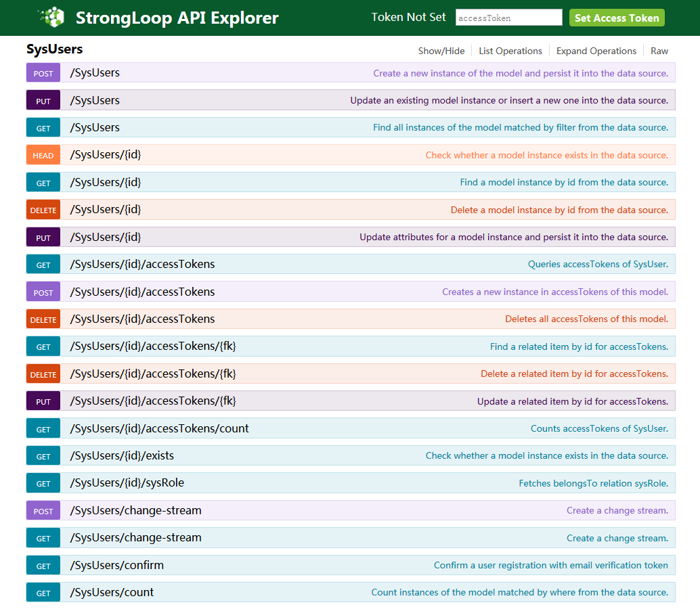Click 'Fetches belongsTo relation sysRole.' text
Viewport: 700px width, 609px height.
593,483
